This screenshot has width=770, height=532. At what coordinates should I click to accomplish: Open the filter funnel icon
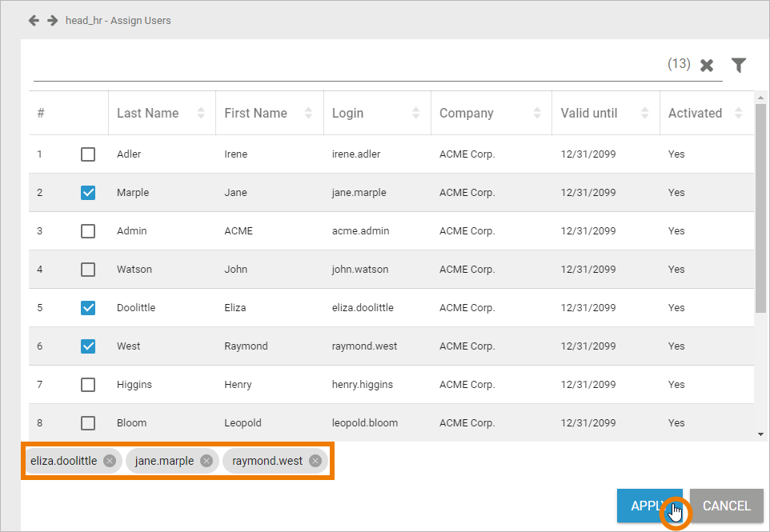pyautogui.click(x=739, y=66)
